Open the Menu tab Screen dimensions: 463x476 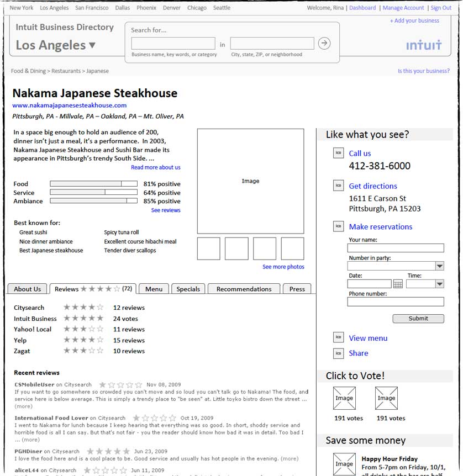pos(154,289)
